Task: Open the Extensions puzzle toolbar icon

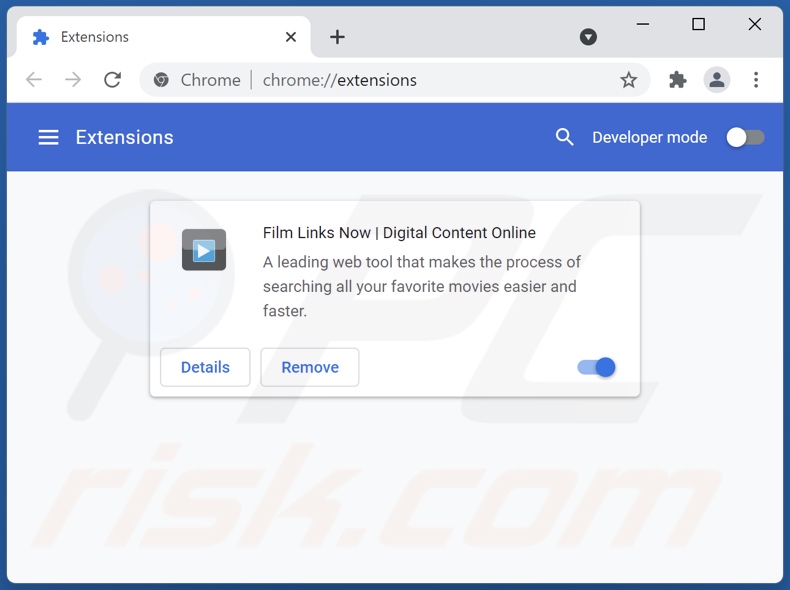Action: coord(678,80)
